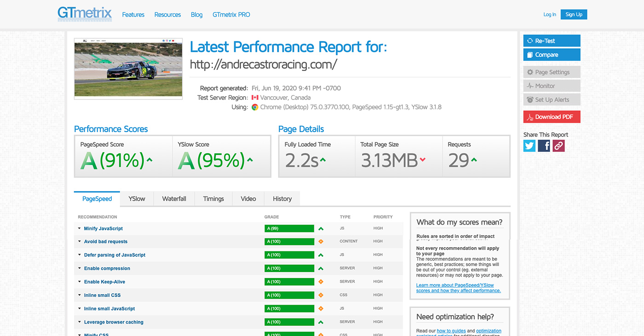644x336 pixels.
Task: Click the green arrow next to PageSpeed 91%
Action: 149,160
